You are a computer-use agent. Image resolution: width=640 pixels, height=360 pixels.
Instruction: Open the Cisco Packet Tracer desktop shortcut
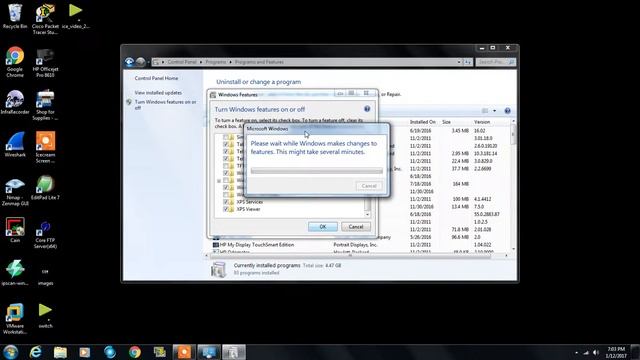[x=45, y=19]
